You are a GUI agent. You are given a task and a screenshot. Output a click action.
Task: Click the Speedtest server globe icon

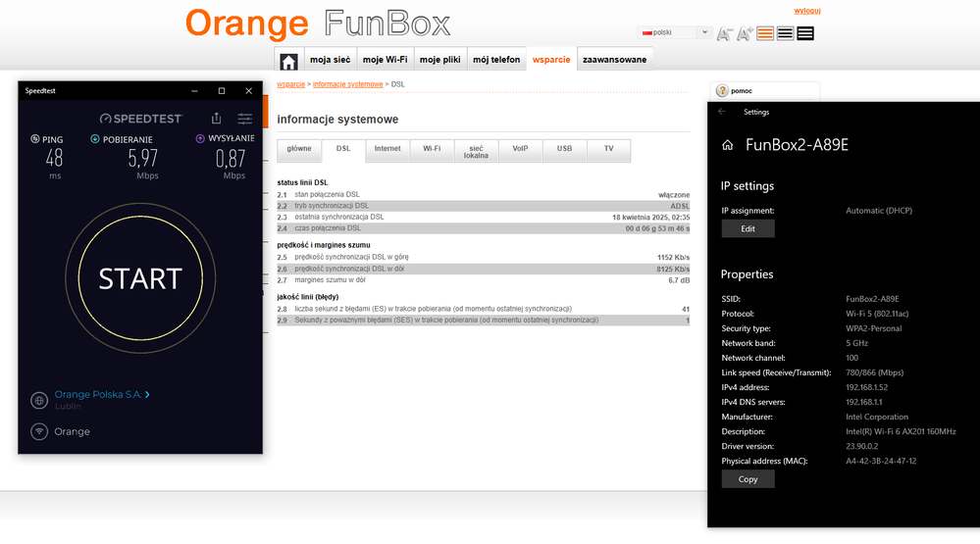pyautogui.click(x=39, y=400)
